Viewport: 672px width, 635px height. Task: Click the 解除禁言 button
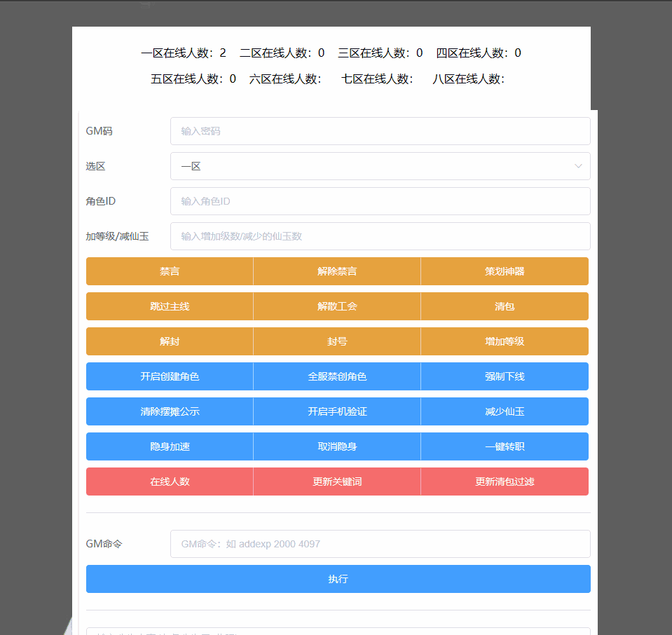(x=337, y=271)
